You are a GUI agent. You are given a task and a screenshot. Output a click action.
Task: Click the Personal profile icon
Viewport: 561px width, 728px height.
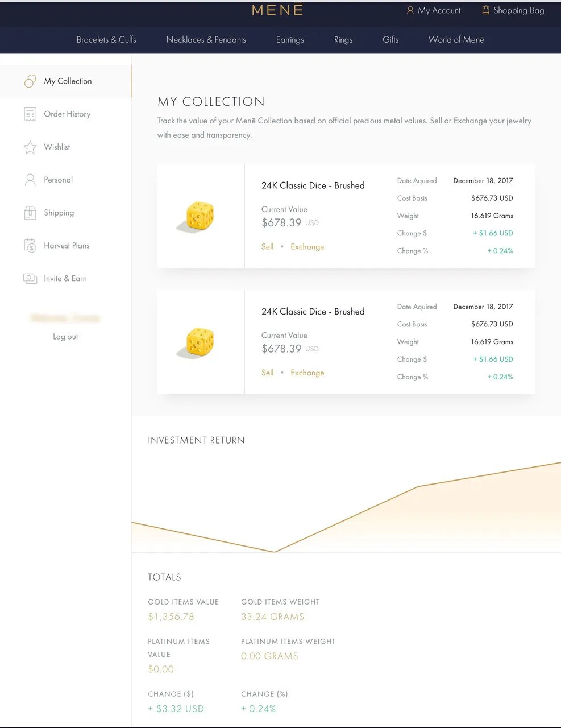click(x=30, y=180)
